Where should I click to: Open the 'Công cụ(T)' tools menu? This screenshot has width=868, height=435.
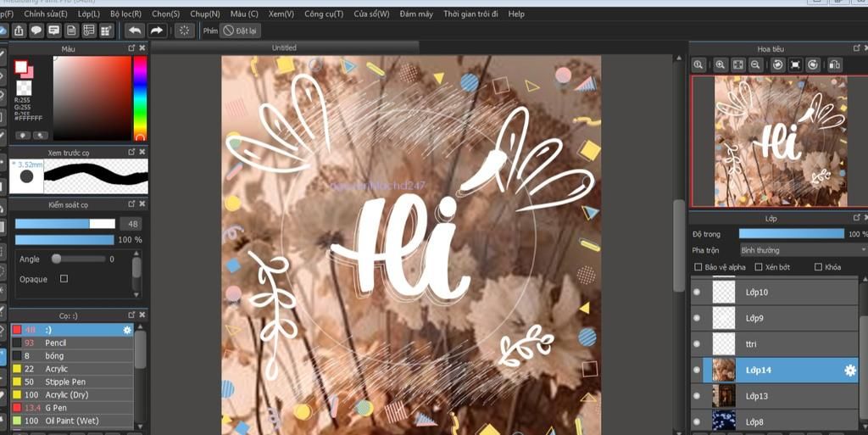pyautogui.click(x=324, y=14)
